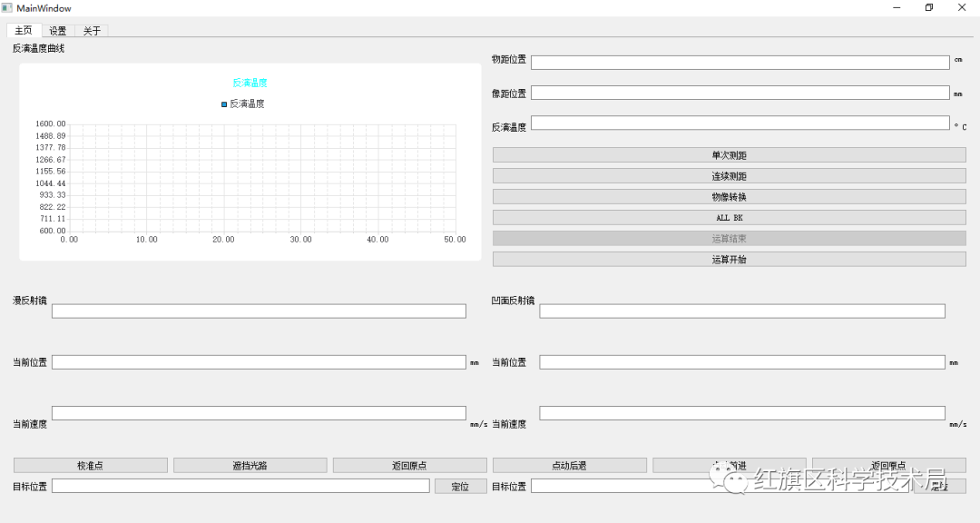
Task: Focus the 凹面反射镜 input field
Action: click(x=742, y=311)
